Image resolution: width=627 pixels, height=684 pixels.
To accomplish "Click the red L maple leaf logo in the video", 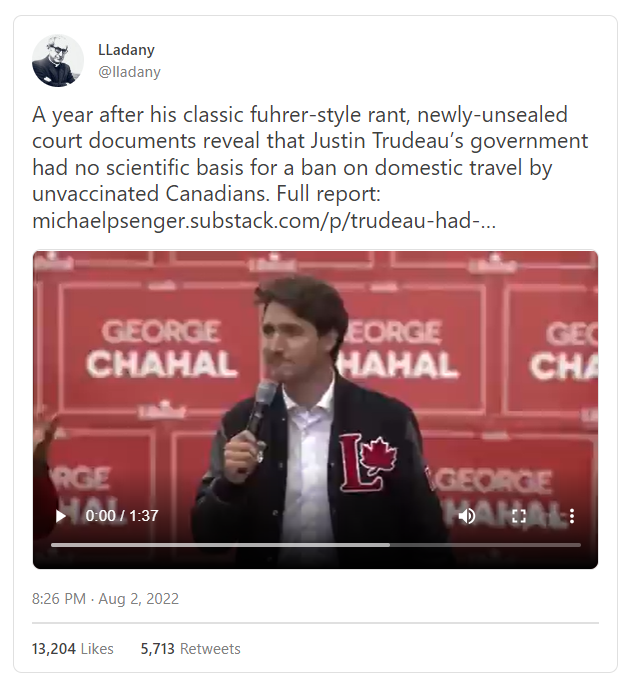I will click(367, 462).
